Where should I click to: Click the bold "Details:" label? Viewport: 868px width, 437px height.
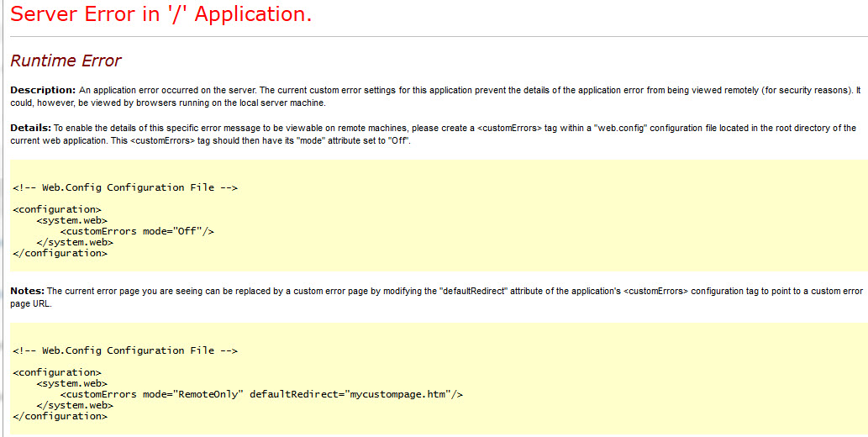[x=30, y=128]
